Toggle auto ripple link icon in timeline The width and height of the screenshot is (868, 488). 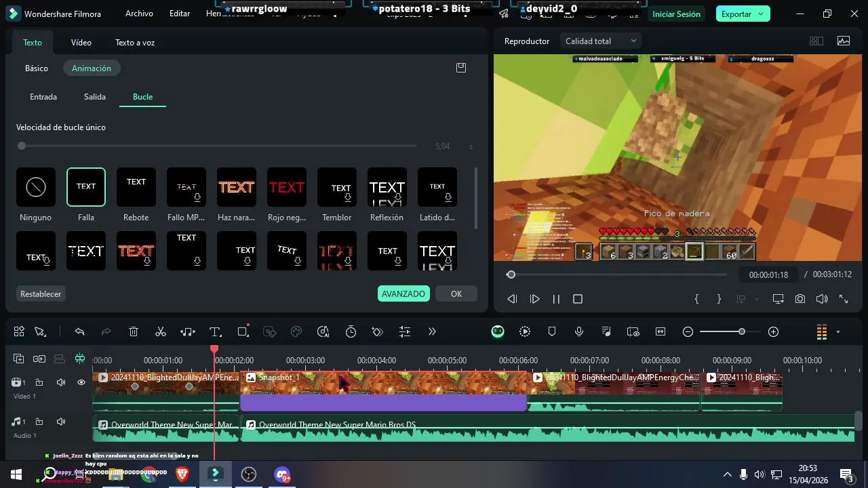tap(39, 359)
